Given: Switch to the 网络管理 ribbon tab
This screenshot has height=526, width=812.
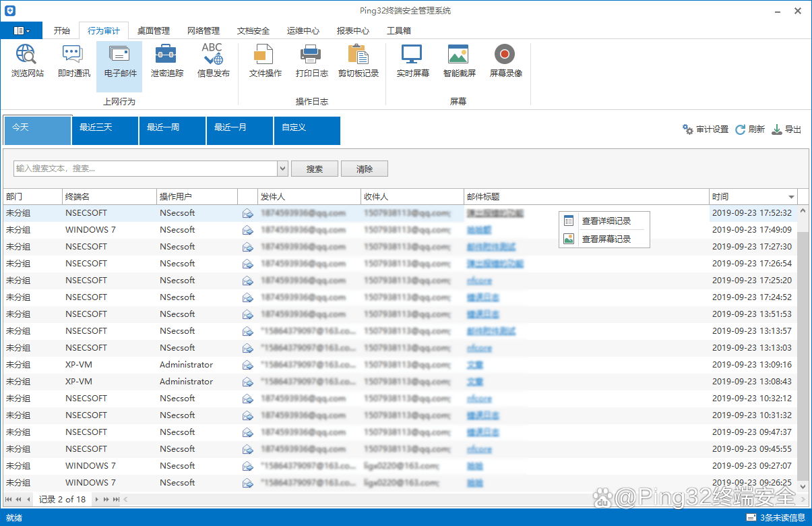Looking at the screenshot, I should coord(204,30).
